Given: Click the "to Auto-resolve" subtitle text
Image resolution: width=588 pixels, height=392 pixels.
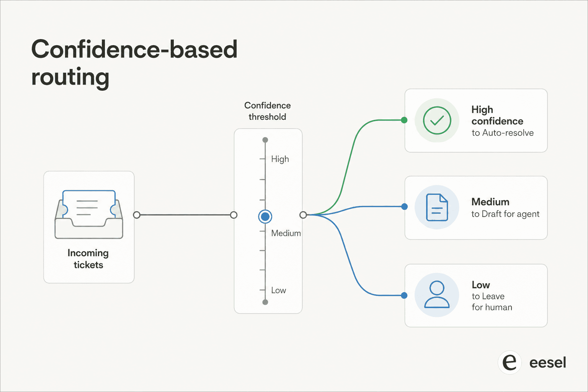Looking at the screenshot, I should point(503,133).
